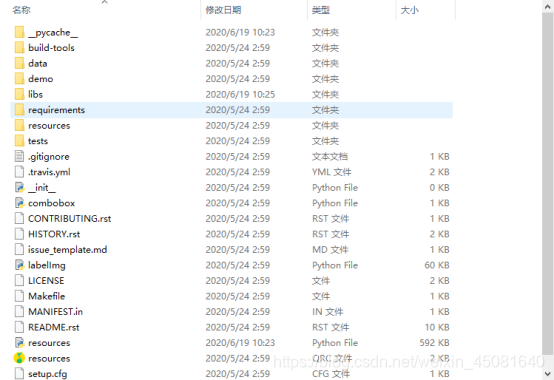
Task: Click the demo folder icon
Action: coord(19,79)
